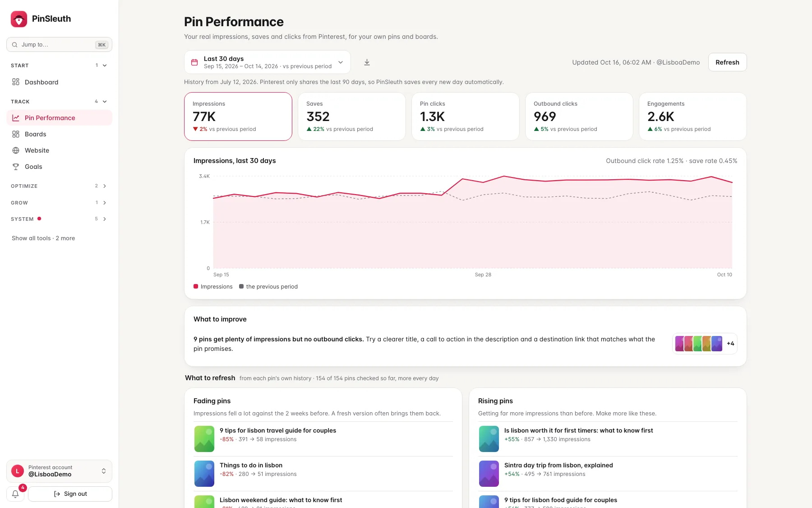Screen dimensions: 812x508
Task: Click the Refresh button
Action: (727, 62)
